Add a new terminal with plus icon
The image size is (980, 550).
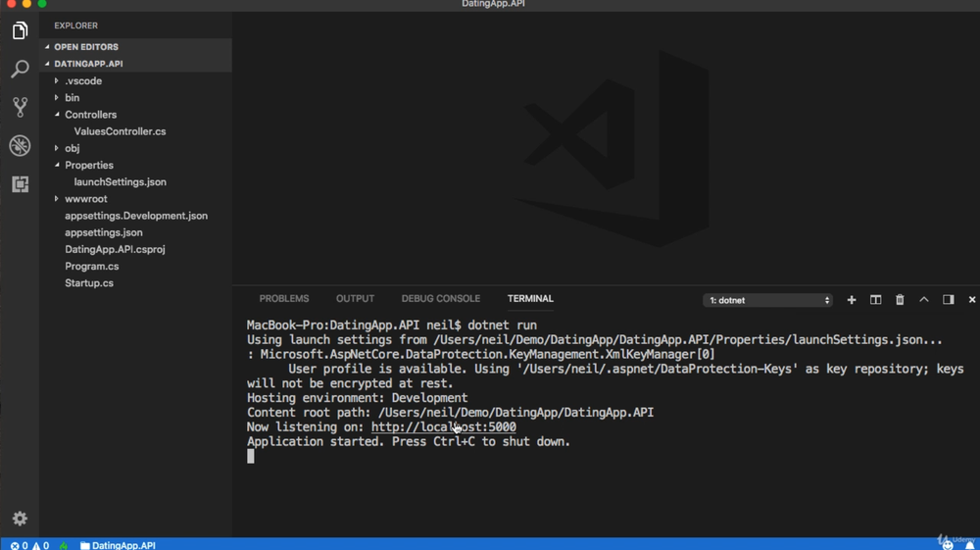852,300
